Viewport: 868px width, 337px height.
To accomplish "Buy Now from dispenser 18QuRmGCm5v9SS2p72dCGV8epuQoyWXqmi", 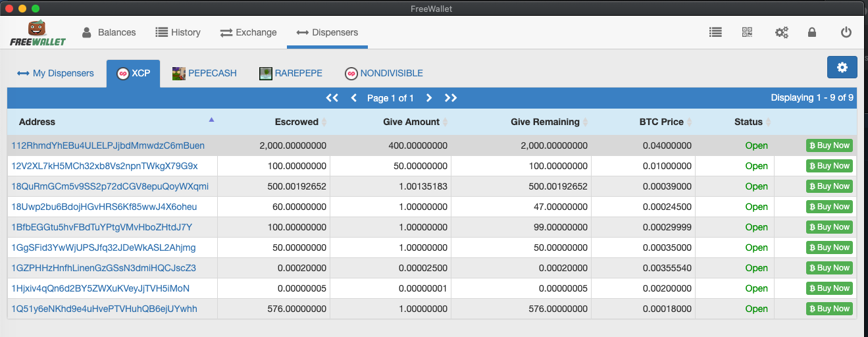I will click(x=829, y=186).
